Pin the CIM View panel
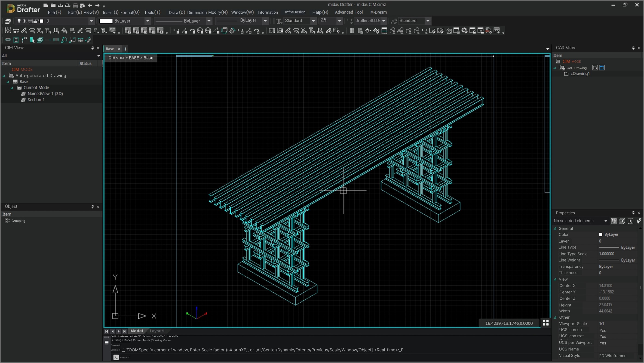This screenshot has width=644, height=363. 92,48
